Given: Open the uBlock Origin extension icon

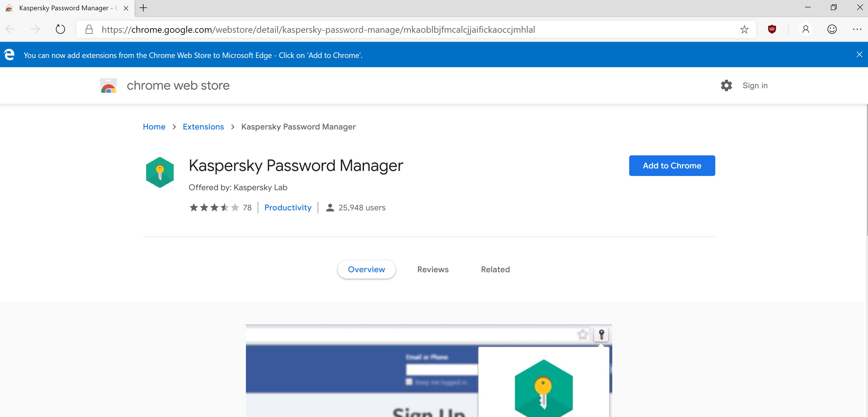Looking at the screenshot, I should 772,29.
